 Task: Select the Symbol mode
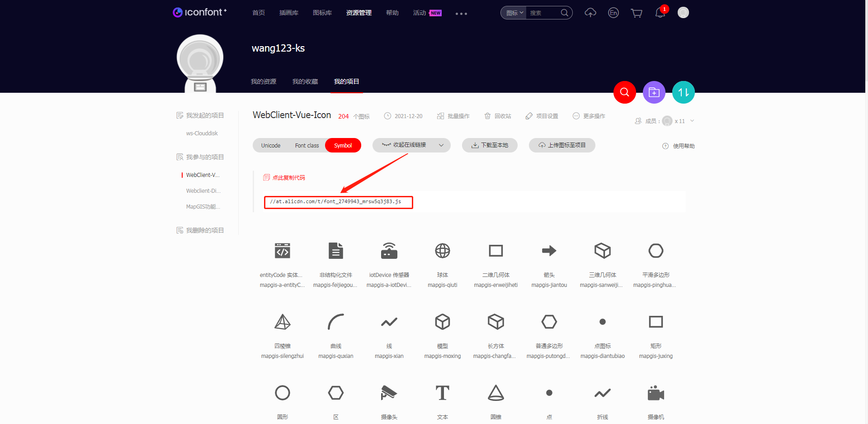343,145
